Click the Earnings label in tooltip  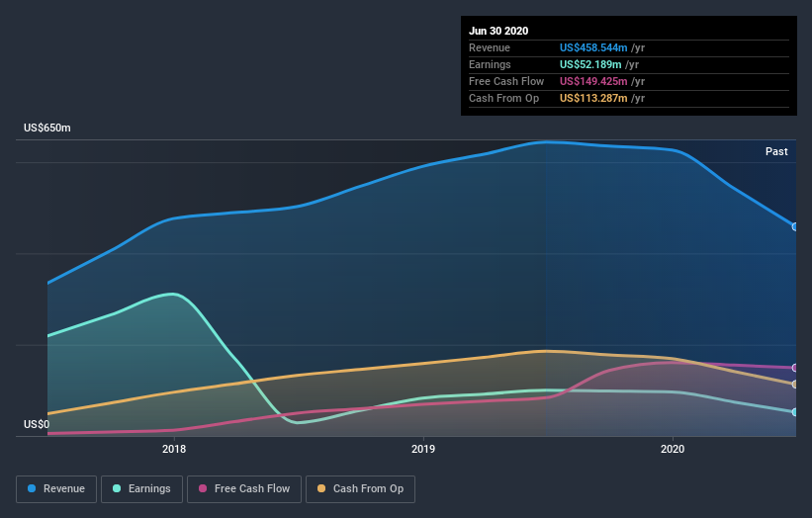pos(490,64)
